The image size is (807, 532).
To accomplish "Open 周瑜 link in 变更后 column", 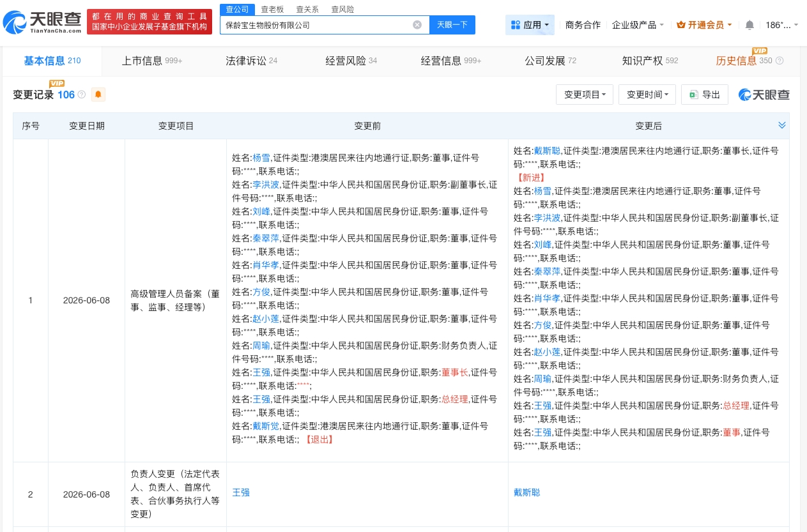I will (x=542, y=379).
